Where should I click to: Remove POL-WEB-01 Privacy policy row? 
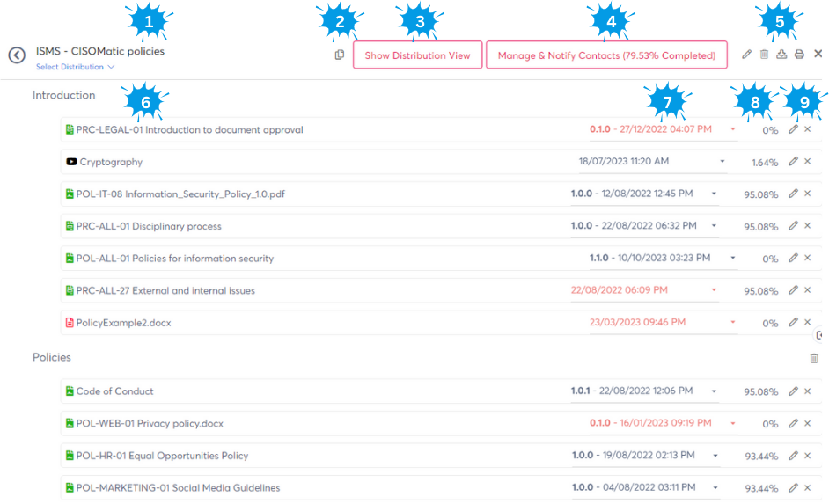807,423
